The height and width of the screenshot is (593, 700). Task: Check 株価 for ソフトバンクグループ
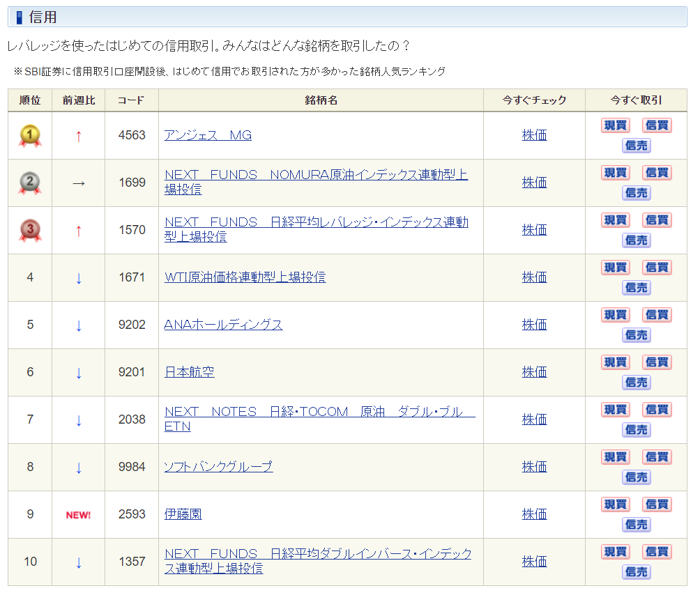point(534,466)
